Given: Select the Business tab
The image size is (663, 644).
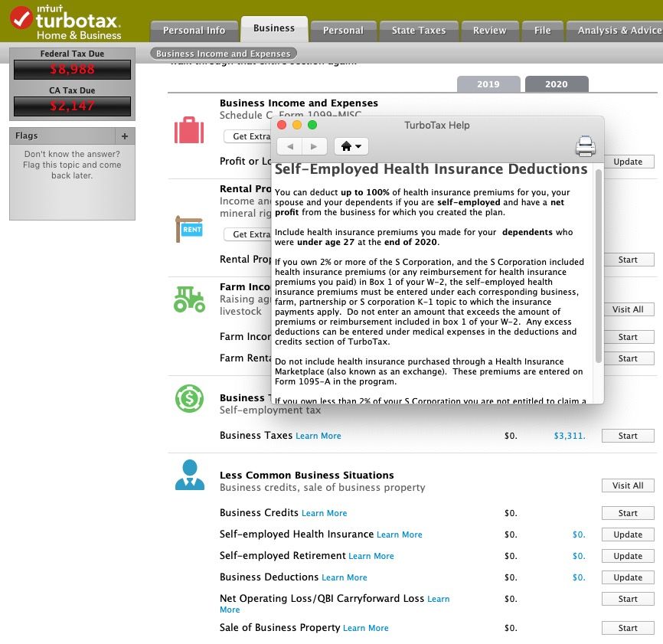Looking at the screenshot, I should 274,28.
